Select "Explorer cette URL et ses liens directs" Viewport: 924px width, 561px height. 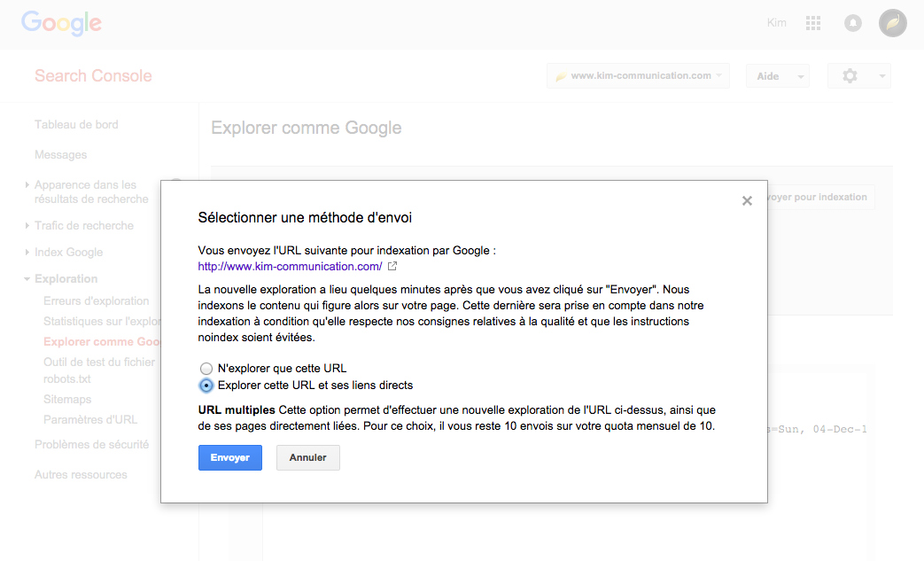tap(206, 386)
